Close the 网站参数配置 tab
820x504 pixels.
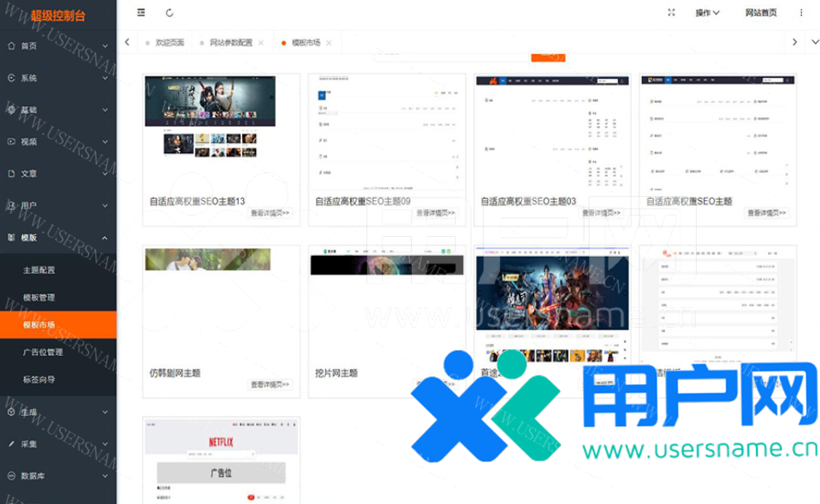coord(261,43)
